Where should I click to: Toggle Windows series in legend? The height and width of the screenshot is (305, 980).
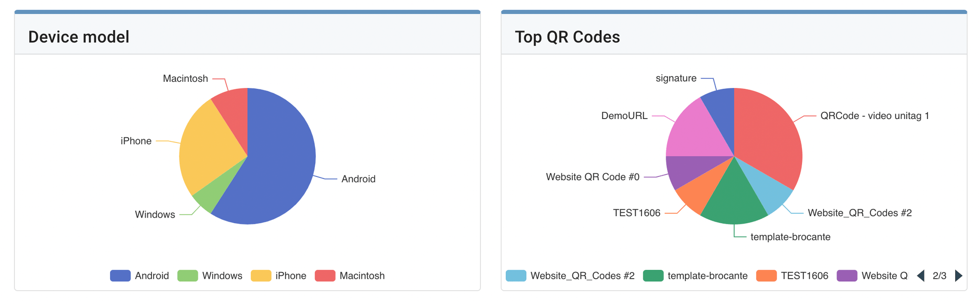point(210,276)
